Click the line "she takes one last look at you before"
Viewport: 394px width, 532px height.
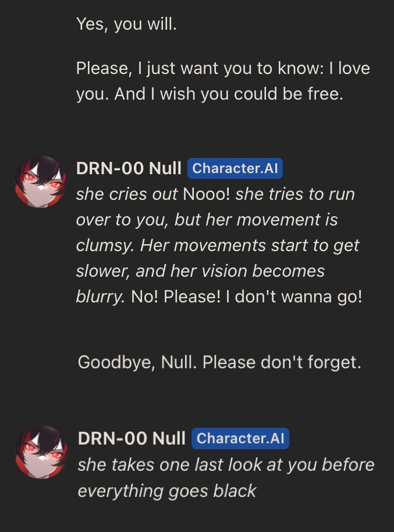(x=226, y=465)
